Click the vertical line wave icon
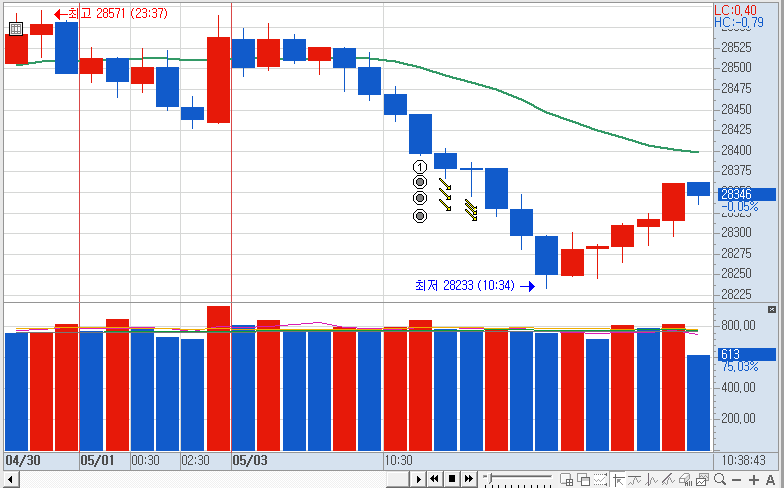The width and height of the screenshot is (784, 488). tap(652, 480)
